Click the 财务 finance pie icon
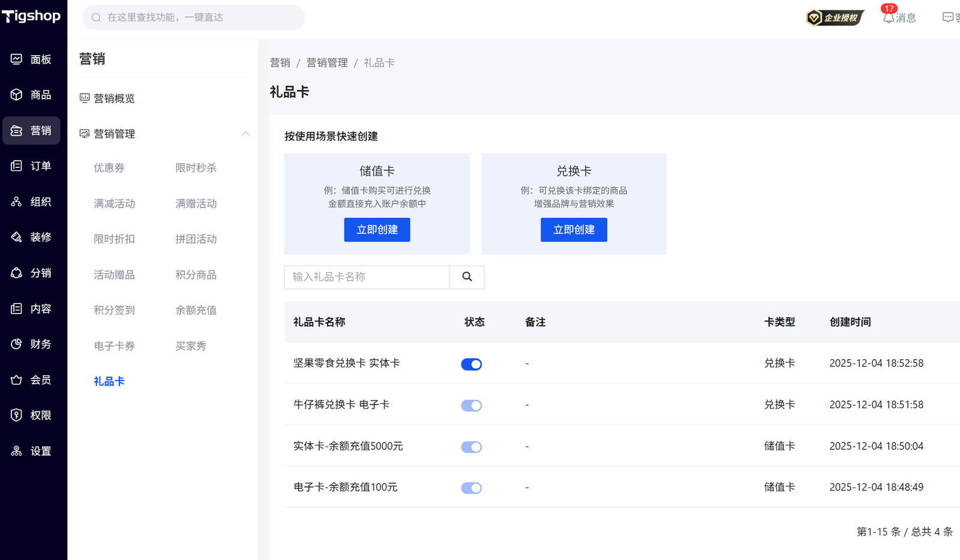The height and width of the screenshot is (560, 960). pyautogui.click(x=16, y=344)
